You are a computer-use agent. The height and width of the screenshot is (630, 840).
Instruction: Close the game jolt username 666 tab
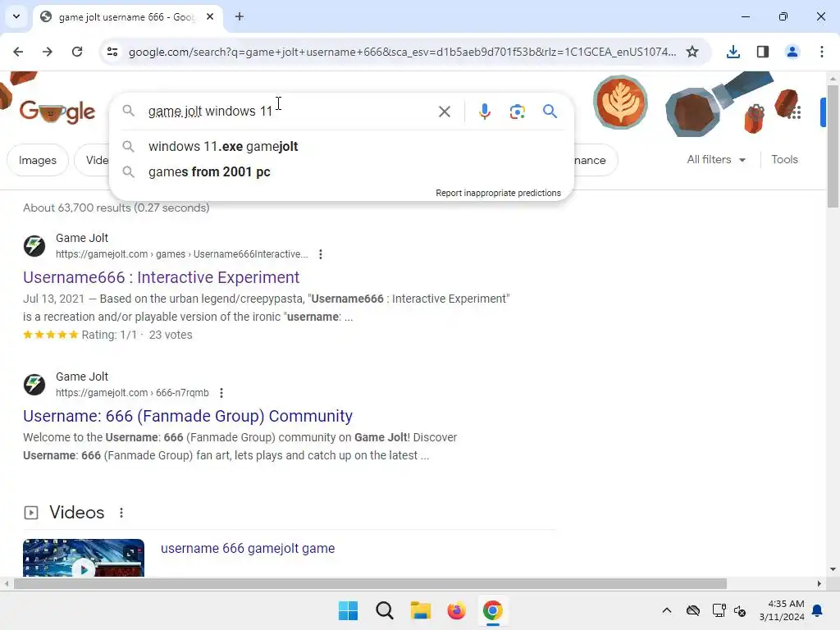[x=210, y=16]
